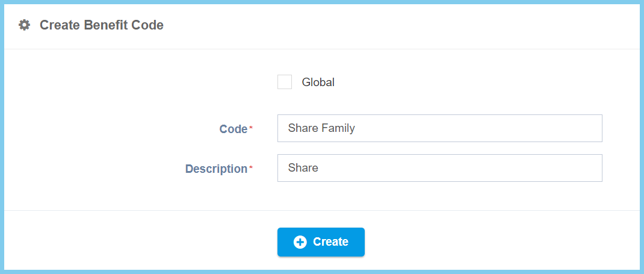
Task: Click the word Share in Description field
Action: pyautogui.click(x=303, y=168)
